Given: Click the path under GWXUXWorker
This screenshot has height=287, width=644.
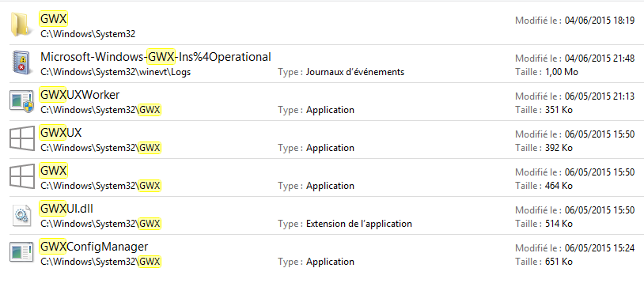Looking at the screenshot, I should click(x=101, y=110).
